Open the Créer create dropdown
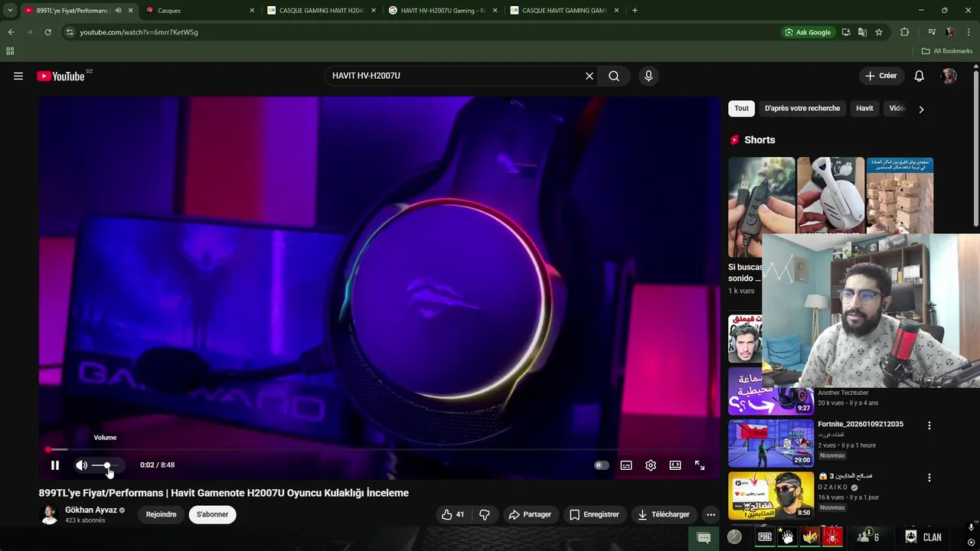980x551 pixels. coord(880,76)
